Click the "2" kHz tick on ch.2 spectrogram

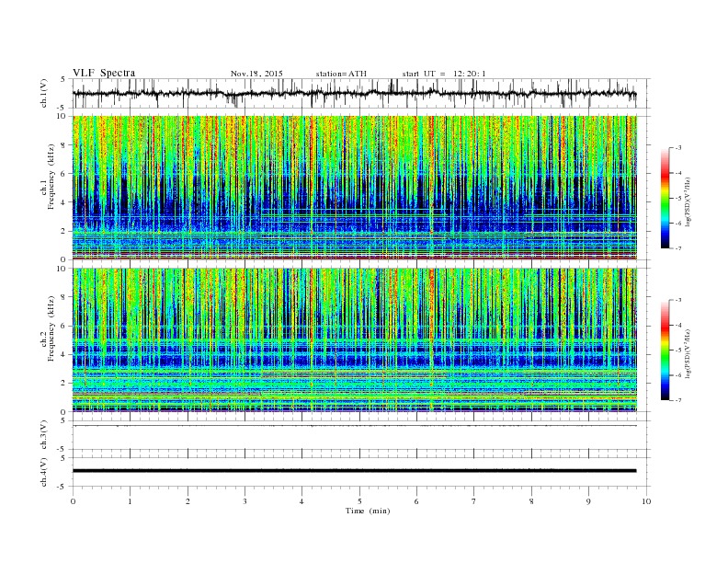64,384
